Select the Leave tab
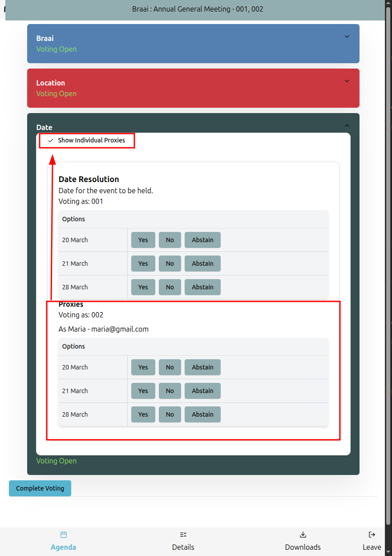 click(x=372, y=547)
